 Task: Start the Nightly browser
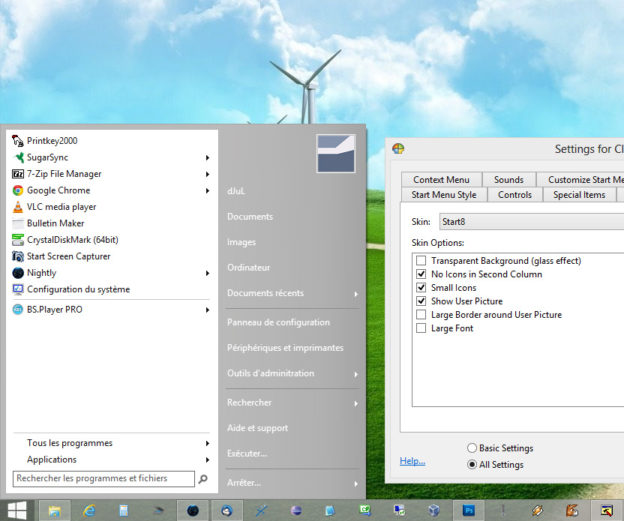click(41, 273)
